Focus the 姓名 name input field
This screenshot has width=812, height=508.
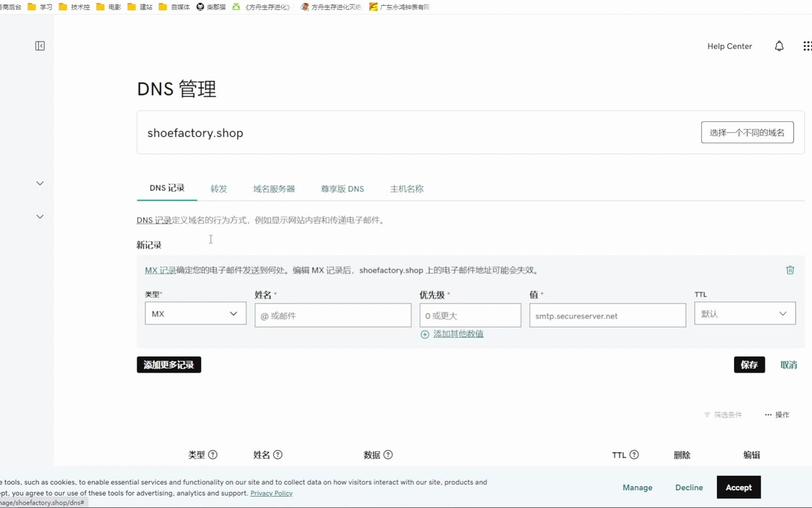[333, 316]
